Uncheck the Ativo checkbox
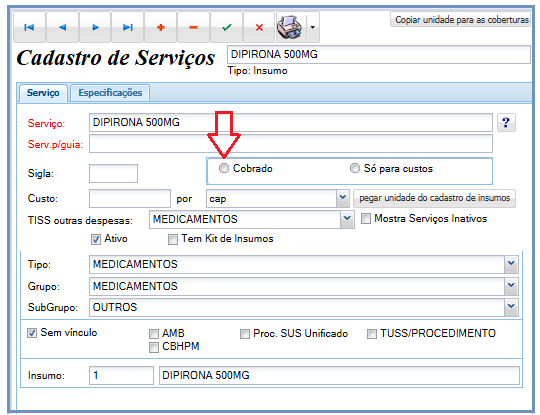540x415 pixels. coord(96,239)
